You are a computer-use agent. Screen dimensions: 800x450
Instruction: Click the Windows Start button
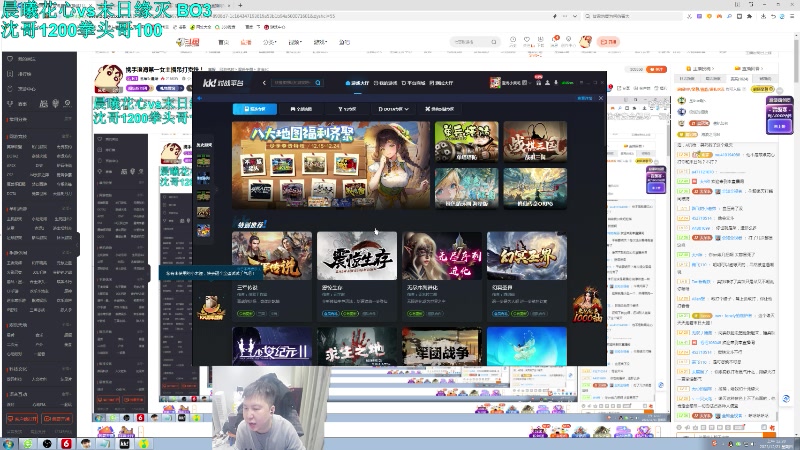click(8, 443)
